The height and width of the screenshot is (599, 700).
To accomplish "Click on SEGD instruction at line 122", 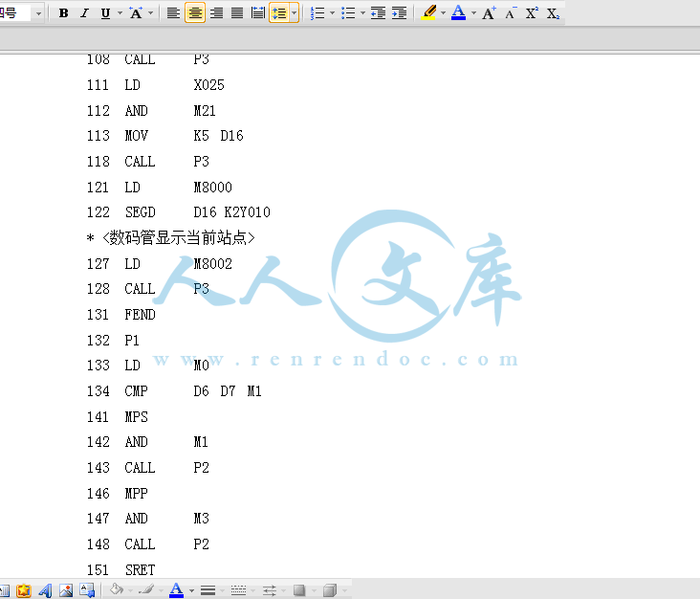I will [141, 212].
